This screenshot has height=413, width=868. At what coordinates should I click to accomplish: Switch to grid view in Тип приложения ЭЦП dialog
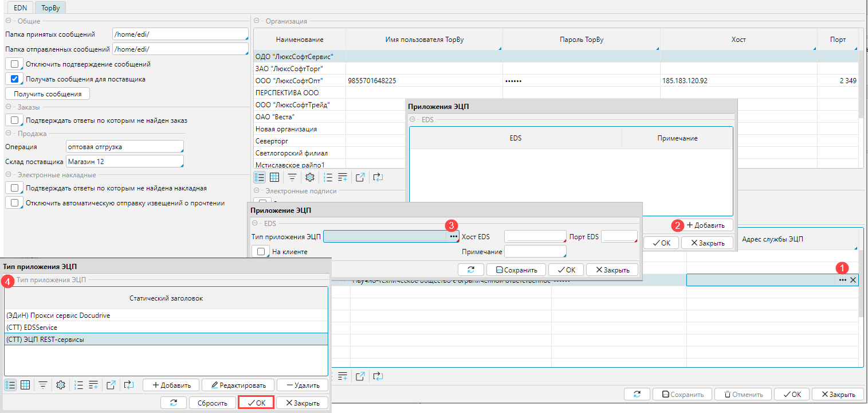point(25,385)
